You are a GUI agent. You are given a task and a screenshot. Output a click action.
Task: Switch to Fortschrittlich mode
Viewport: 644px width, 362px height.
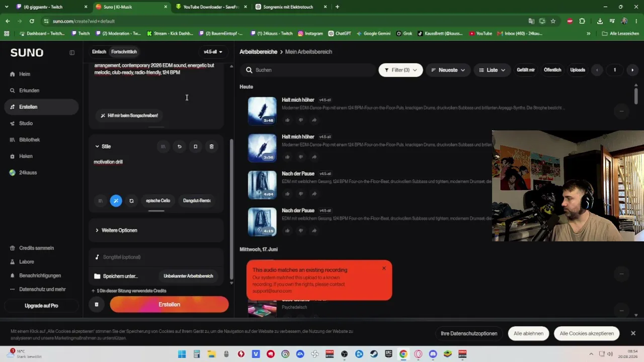coord(124,52)
